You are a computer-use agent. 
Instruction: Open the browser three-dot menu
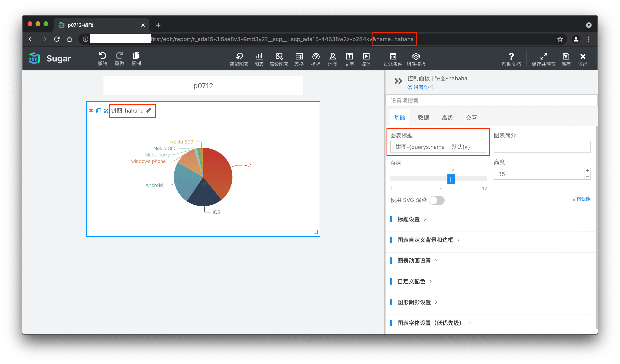coord(588,39)
